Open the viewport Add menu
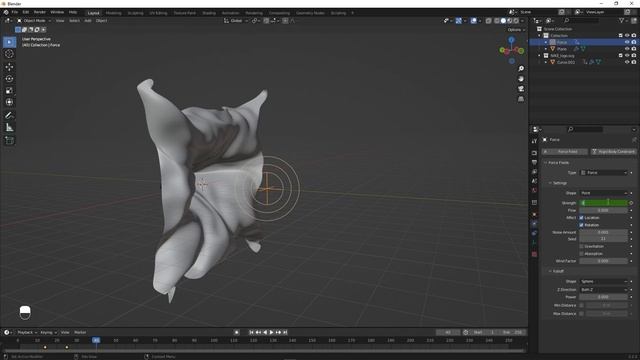 (x=88, y=21)
